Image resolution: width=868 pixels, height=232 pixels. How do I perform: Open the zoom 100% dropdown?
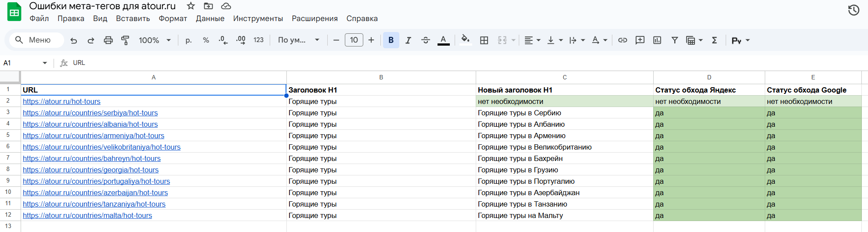pos(155,40)
